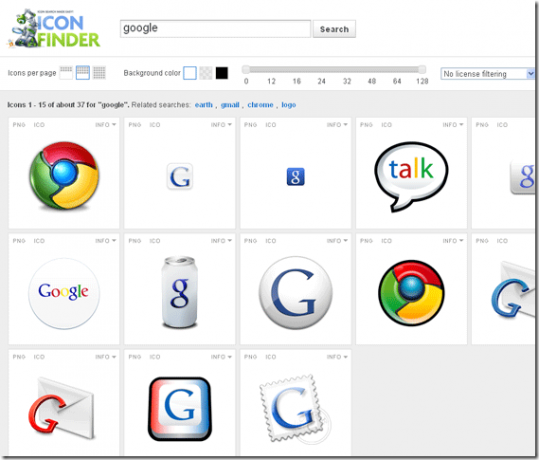The image size is (539, 460).
Task: Click right handle of icon size slider
Action: point(422,69)
